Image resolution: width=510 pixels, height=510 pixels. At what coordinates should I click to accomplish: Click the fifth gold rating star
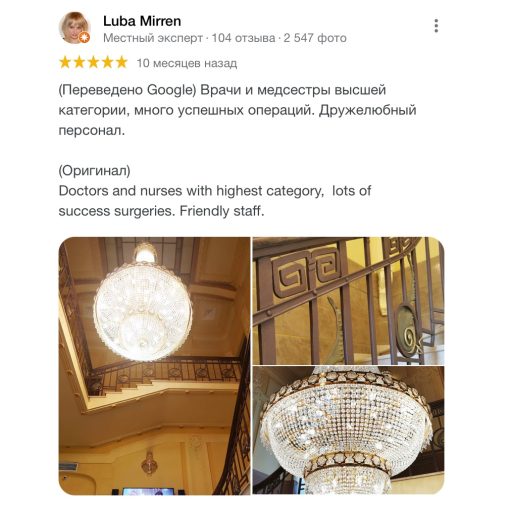click(122, 62)
